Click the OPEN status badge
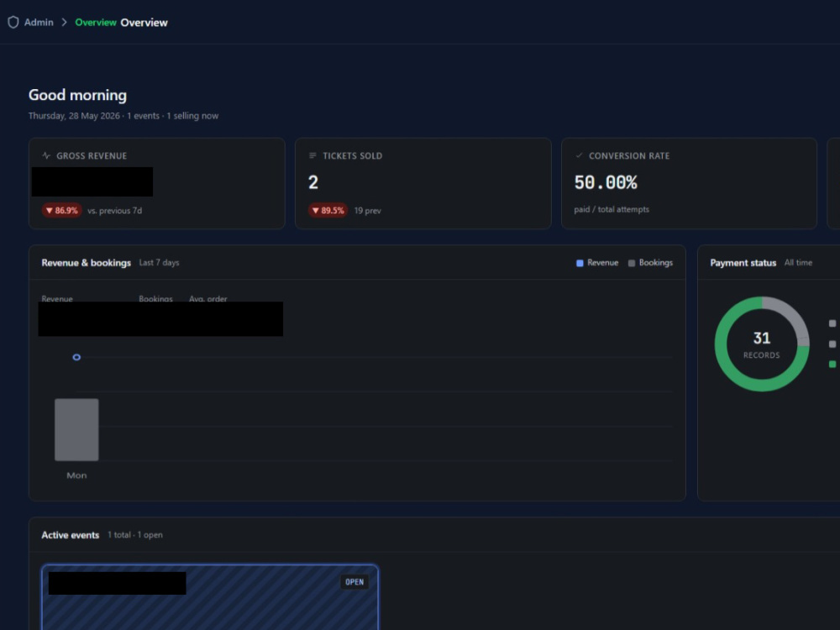This screenshot has width=840, height=630. [354, 582]
